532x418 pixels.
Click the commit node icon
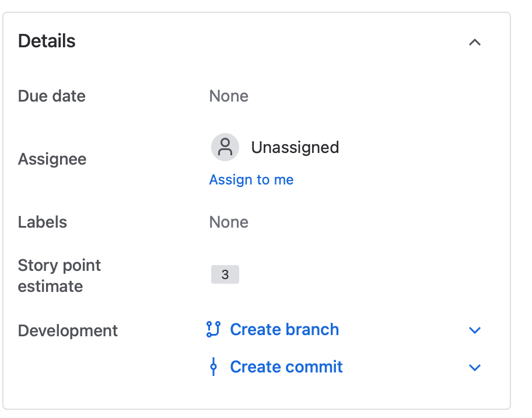(x=213, y=367)
